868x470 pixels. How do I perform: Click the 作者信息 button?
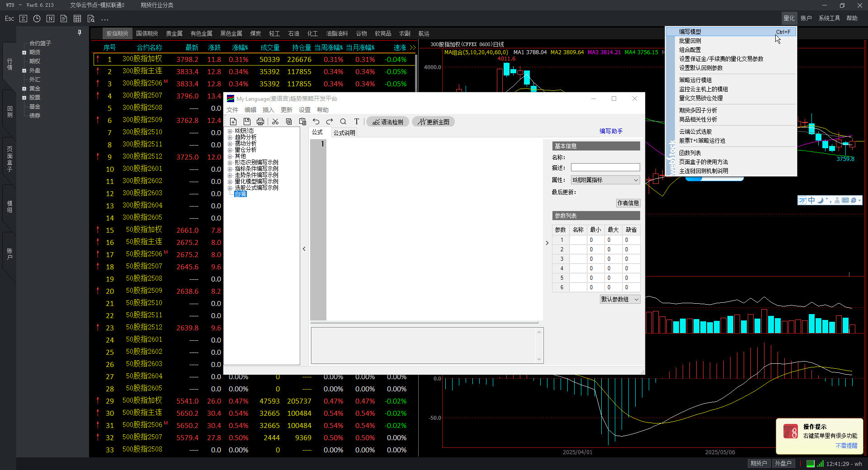(628, 203)
